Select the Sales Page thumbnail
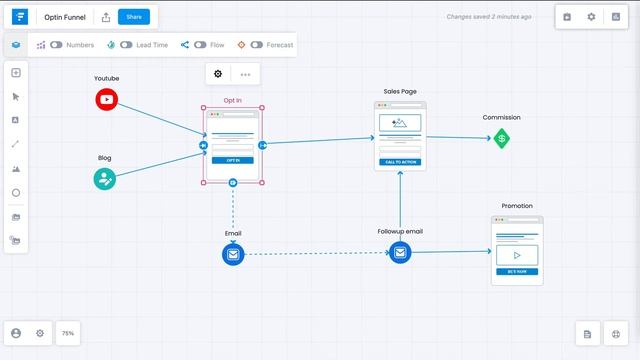Image resolution: width=640 pixels, height=360 pixels. [400, 136]
